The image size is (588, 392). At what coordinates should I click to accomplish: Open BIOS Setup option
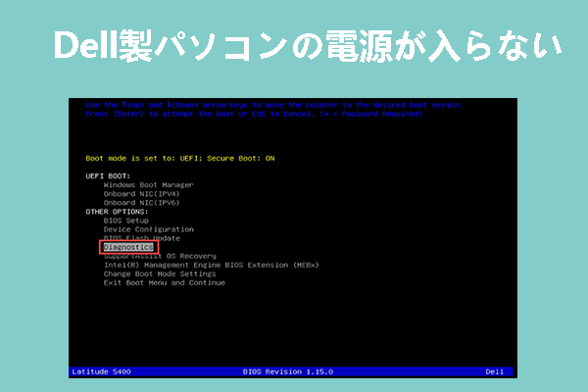pos(126,220)
